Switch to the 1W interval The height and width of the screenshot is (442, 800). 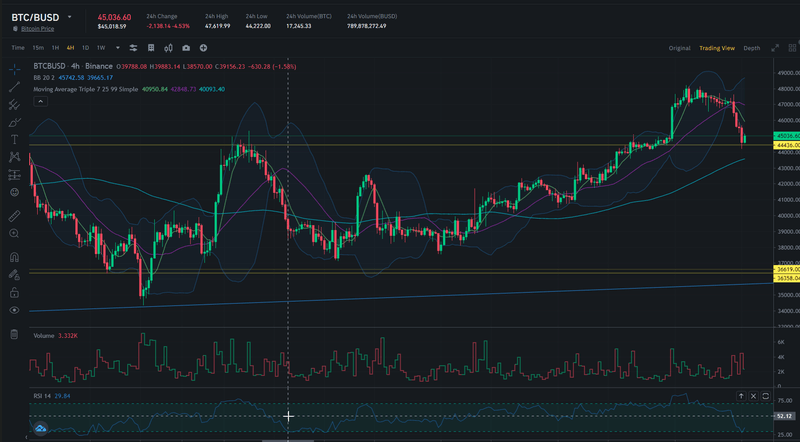pos(101,48)
